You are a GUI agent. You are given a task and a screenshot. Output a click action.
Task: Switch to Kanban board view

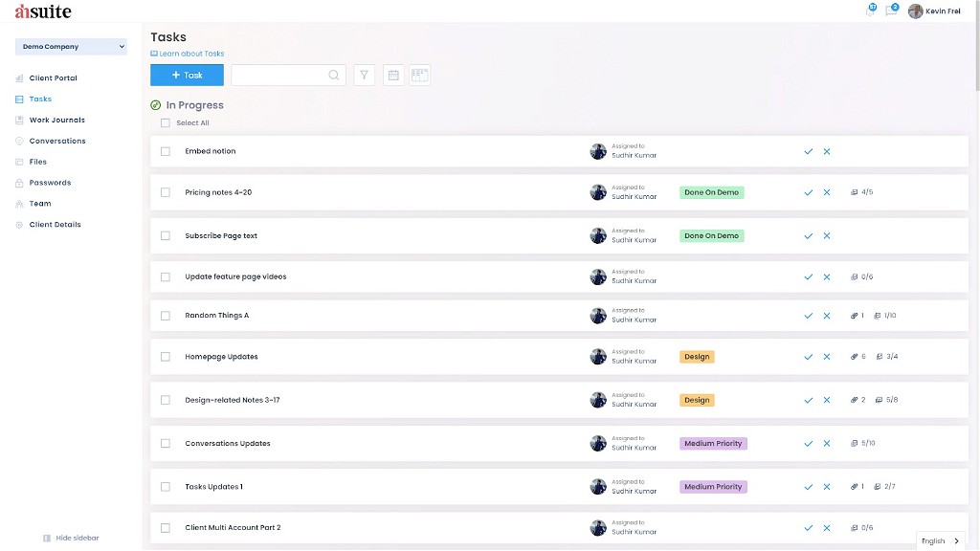pyautogui.click(x=419, y=74)
